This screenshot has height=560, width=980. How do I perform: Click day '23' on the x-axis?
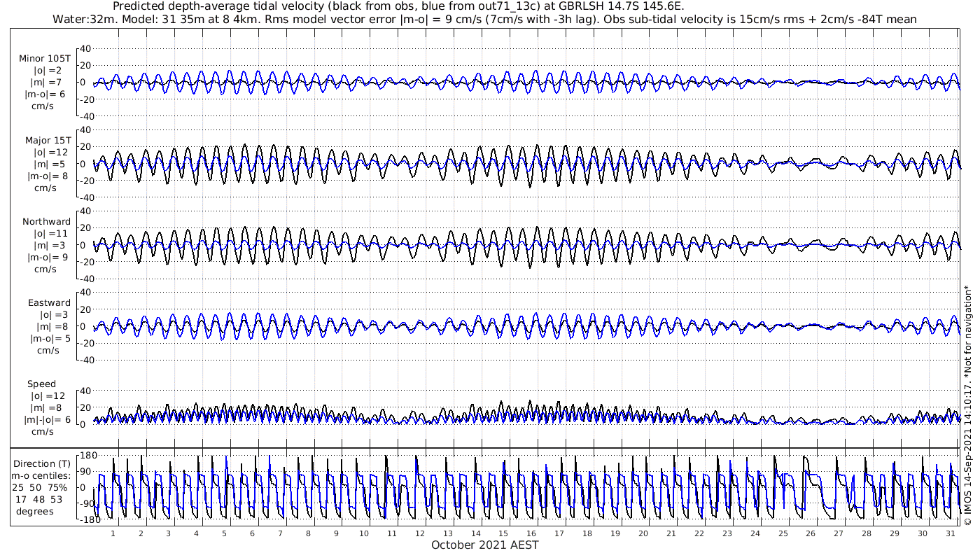pyautogui.click(x=727, y=533)
